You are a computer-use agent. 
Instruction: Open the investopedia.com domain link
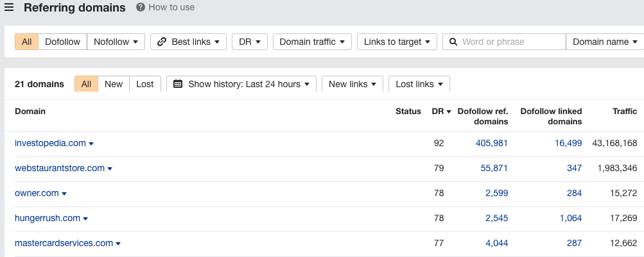click(51, 143)
